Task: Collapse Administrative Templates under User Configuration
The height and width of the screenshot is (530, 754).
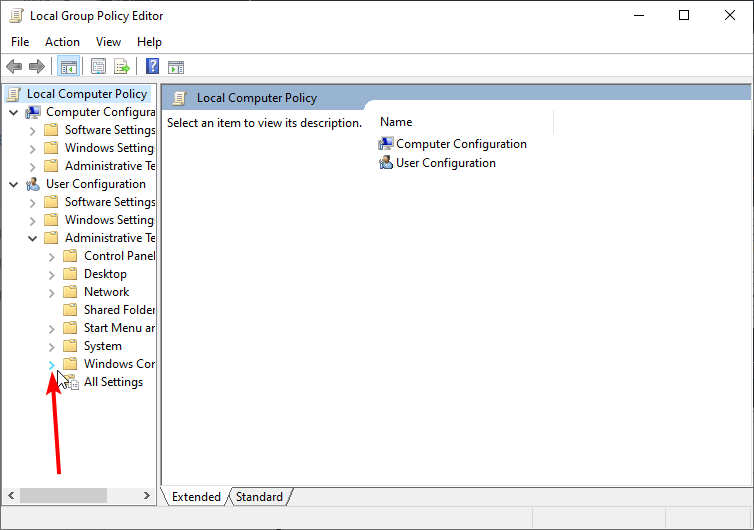Action: click(32, 238)
